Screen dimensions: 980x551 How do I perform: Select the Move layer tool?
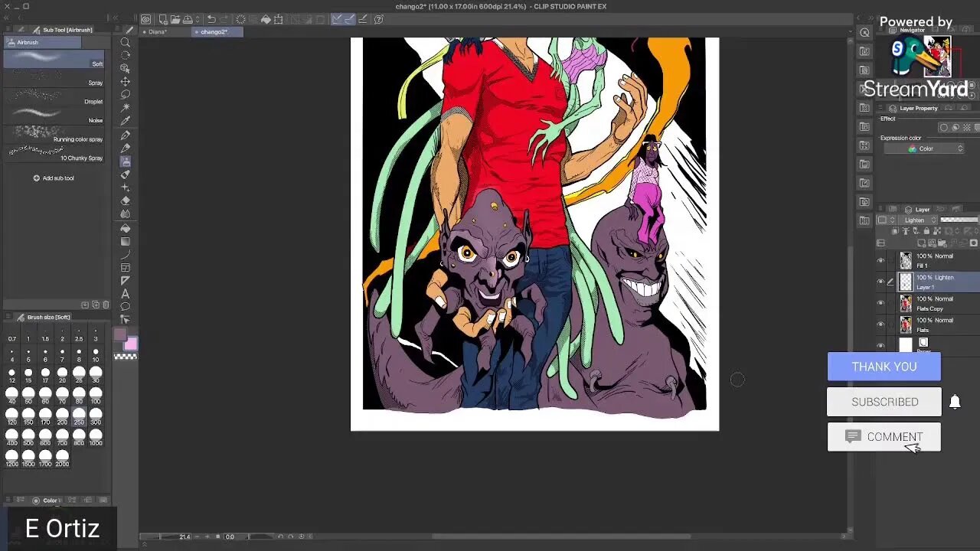[126, 82]
